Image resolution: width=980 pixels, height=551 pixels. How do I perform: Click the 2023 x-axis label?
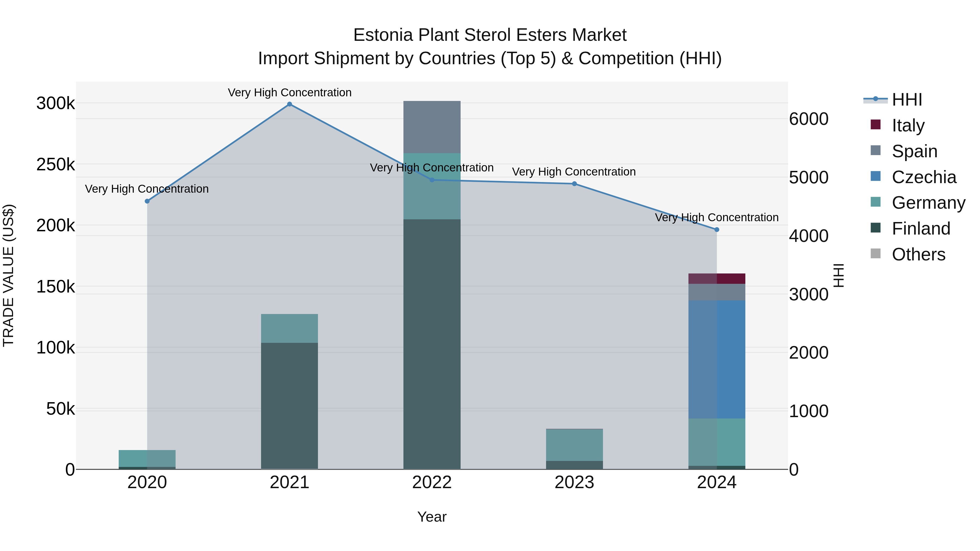[x=574, y=482]
